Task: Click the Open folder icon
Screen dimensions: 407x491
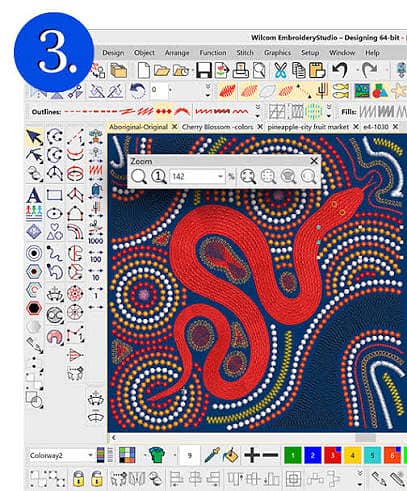Action: point(162,71)
